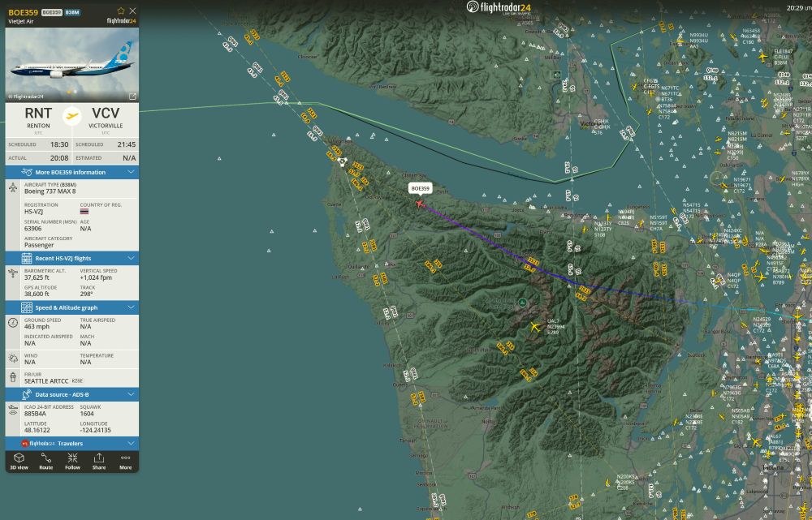Click the green mountain marker icon
Image resolution: width=812 pixels, height=520 pixels.
(522, 303)
